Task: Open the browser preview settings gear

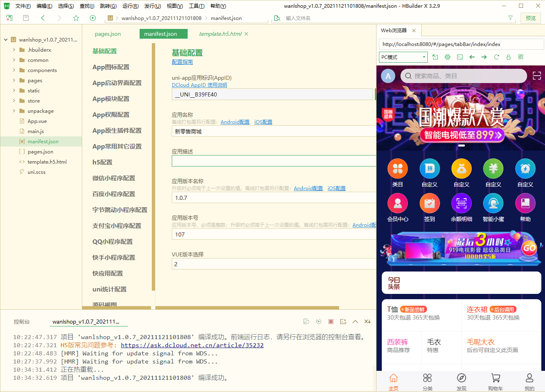Action: (447, 57)
